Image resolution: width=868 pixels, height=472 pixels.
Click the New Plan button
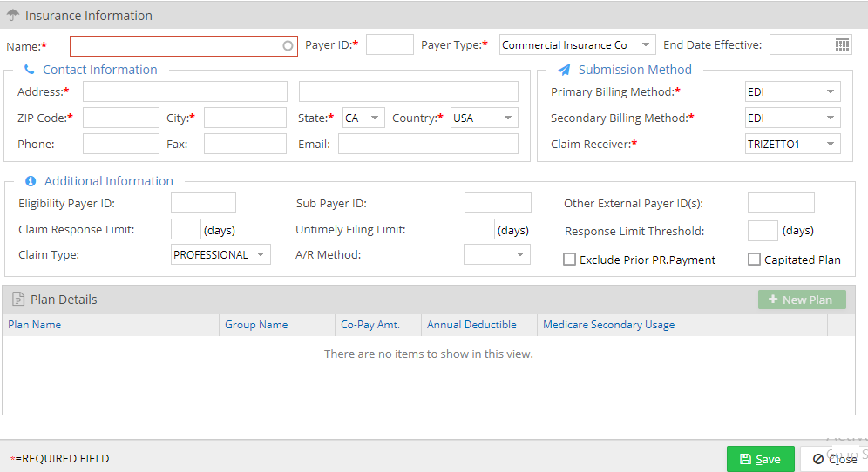tap(802, 300)
